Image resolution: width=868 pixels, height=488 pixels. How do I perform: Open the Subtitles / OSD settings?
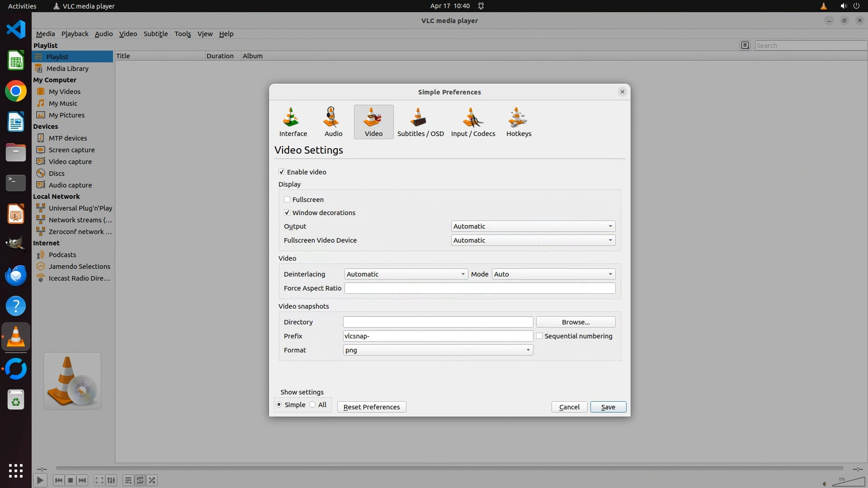(x=420, y=122)
